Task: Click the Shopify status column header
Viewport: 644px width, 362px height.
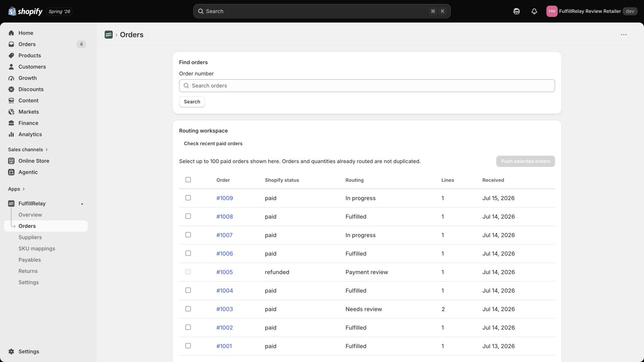Action: pyautogui.click(x=282, y=180)
